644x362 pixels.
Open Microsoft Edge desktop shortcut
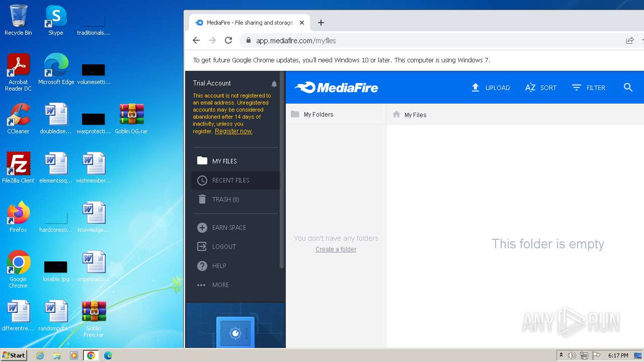coord(56,69)
